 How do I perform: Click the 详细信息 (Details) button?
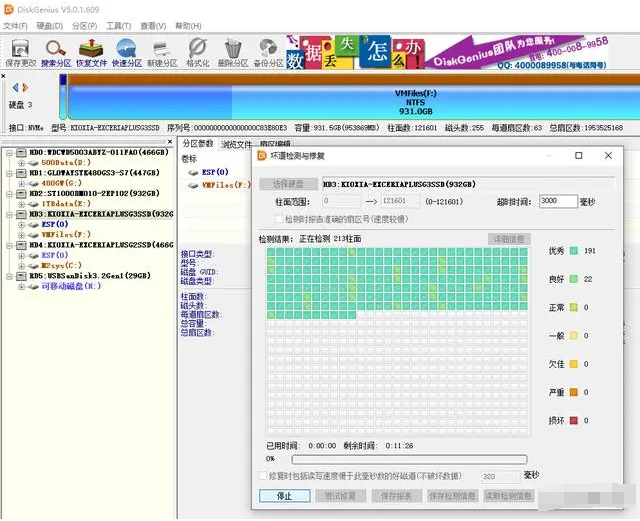click(x=509, y=239)
